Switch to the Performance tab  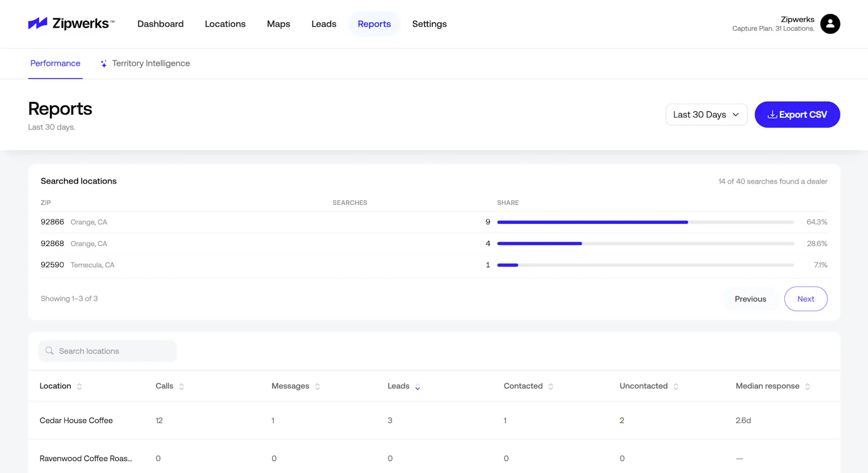tap(55, 64)
